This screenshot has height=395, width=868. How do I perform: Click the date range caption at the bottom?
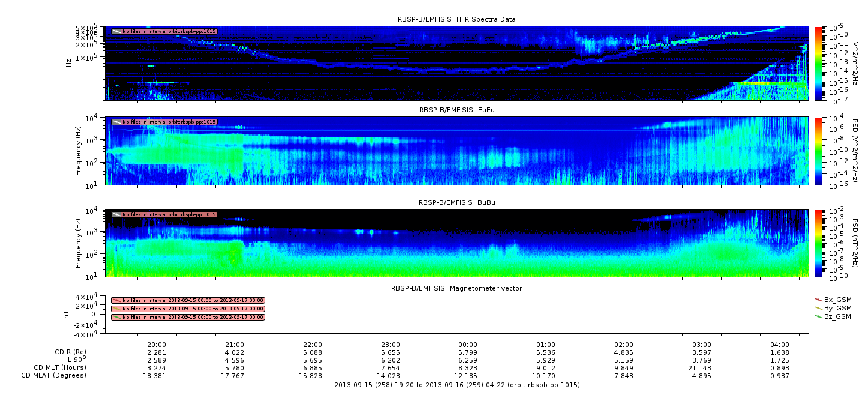point(456,384)
